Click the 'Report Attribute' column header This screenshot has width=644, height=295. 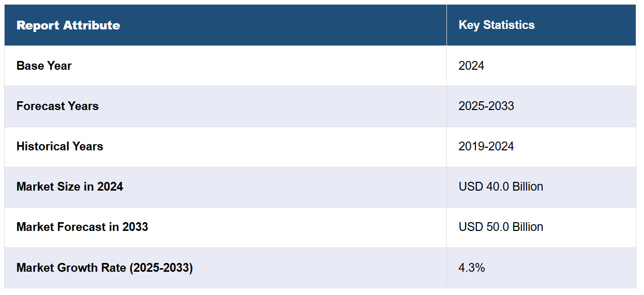[68, 25]
